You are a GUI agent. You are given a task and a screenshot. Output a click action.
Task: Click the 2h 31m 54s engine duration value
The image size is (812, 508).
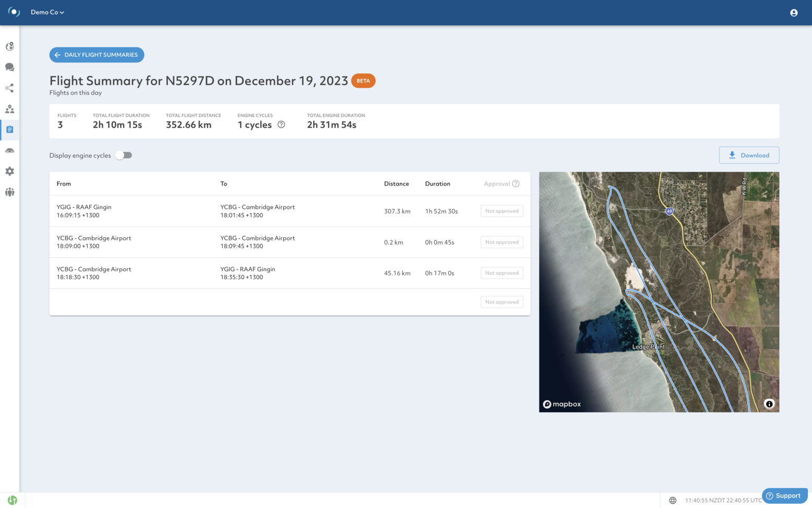[x=331, y=125]
